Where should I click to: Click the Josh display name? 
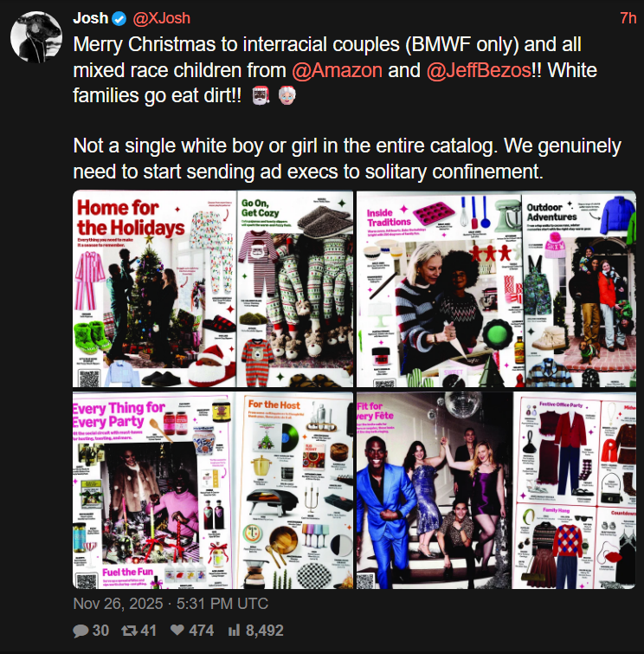tap(90, 18)
